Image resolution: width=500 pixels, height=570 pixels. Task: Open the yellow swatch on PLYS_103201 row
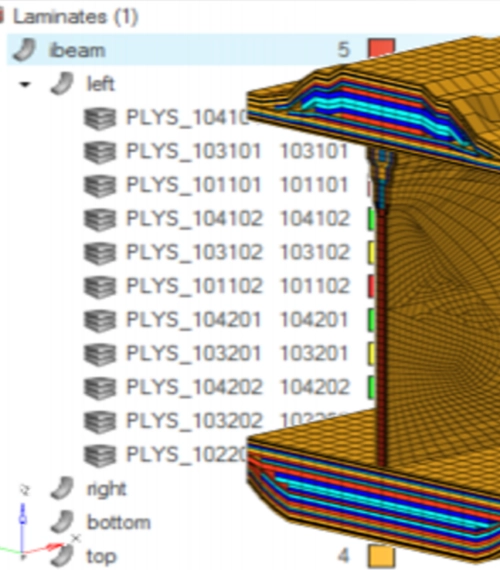(x=371, y=353)
